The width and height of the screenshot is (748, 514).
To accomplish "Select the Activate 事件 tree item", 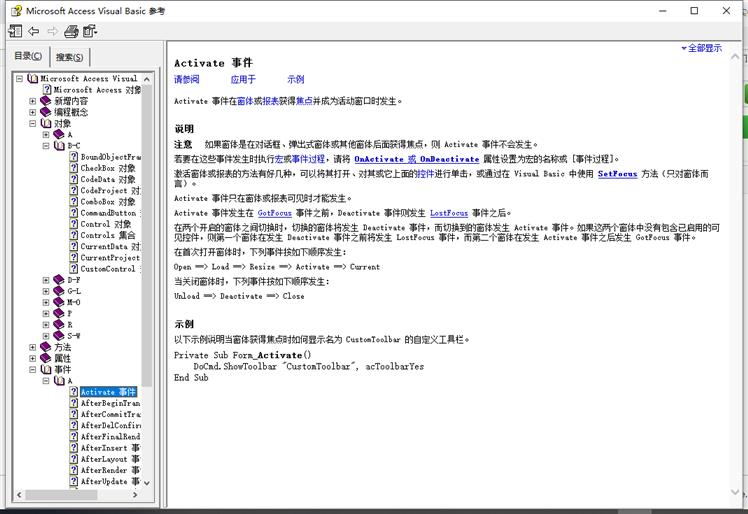I will click(x=108, y=392).
